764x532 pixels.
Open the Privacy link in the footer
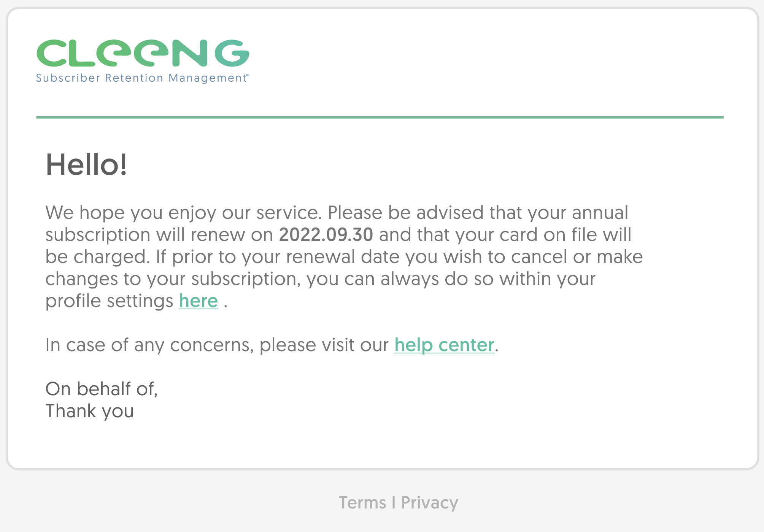pyautogui.click(x=430, y=503)
